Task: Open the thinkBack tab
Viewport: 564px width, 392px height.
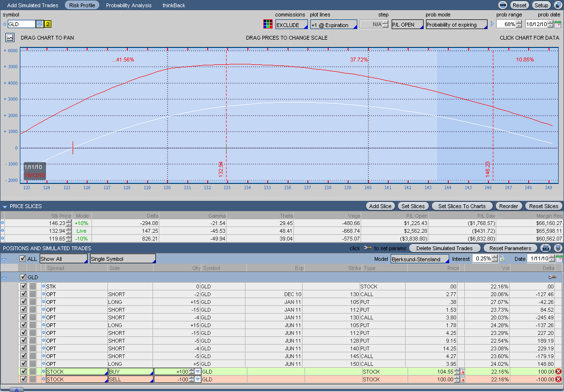Action: click(173, 5)
